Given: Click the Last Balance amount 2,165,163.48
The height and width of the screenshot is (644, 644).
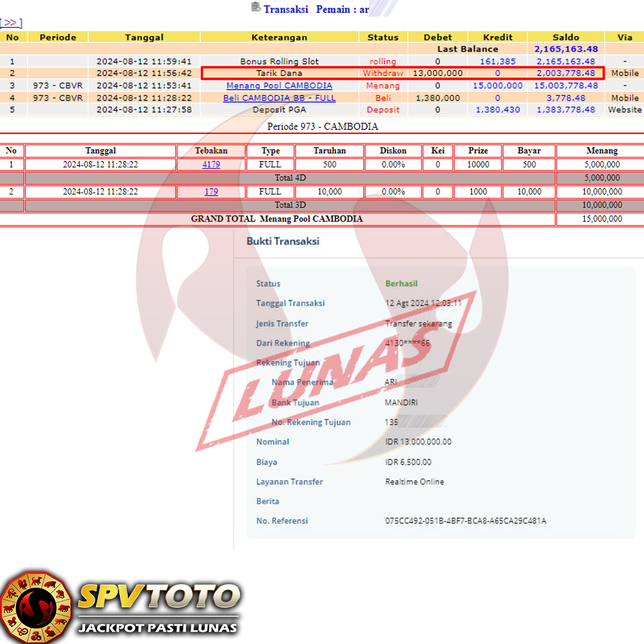Looking at the screenshot, I should 565,49.
